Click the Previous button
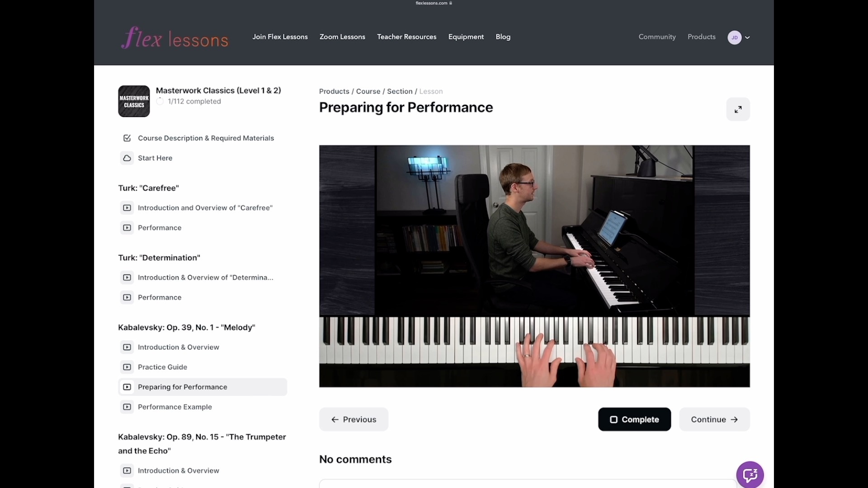868x488 pixels. point(354,419)
